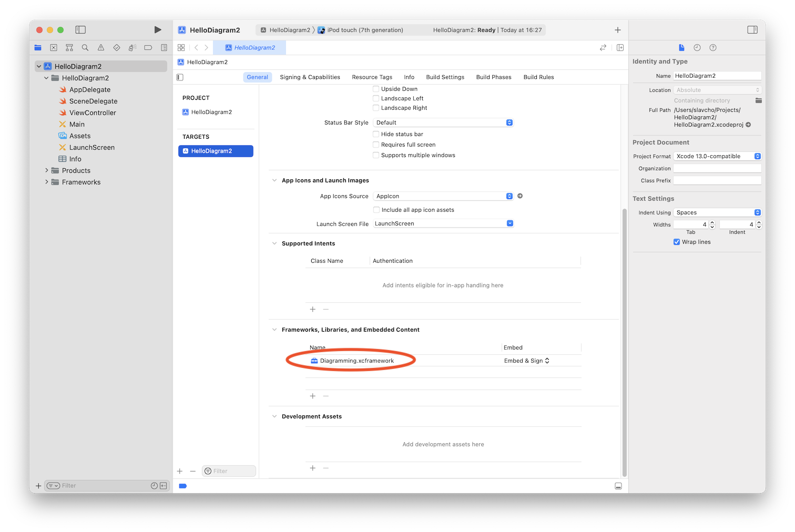Add editor on right
Viewport: 795px width, 532px height.
coord(620,47)
